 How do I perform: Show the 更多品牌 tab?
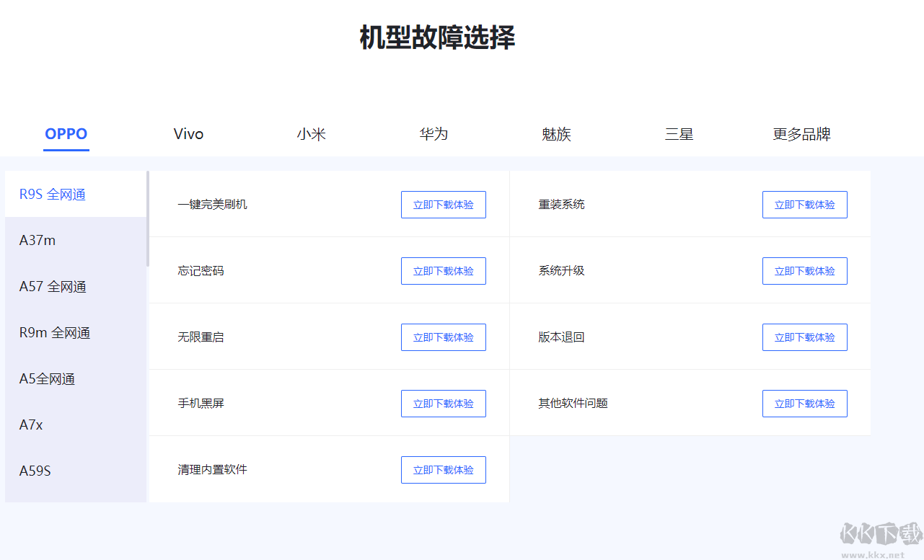coord(802,134)
